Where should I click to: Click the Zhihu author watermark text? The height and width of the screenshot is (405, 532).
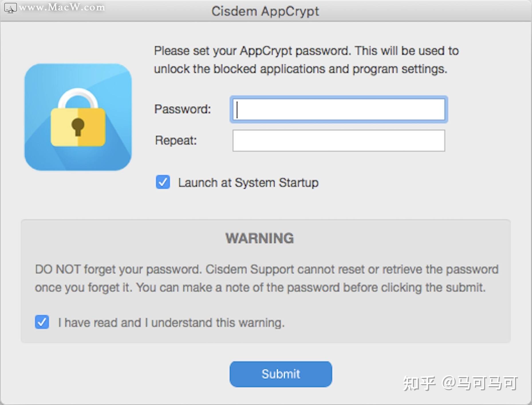pos(460,383)
